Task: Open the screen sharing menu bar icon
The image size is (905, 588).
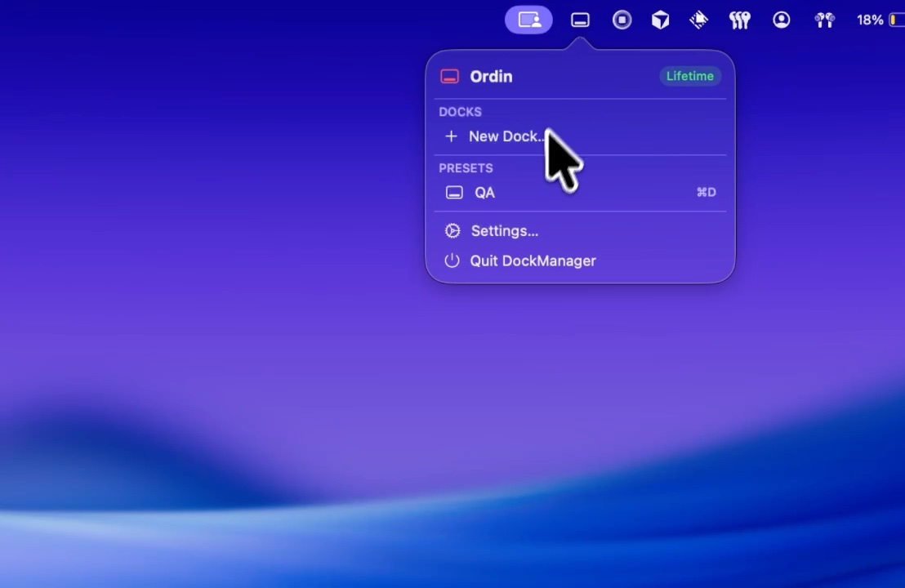Action: tap(528, 20)
